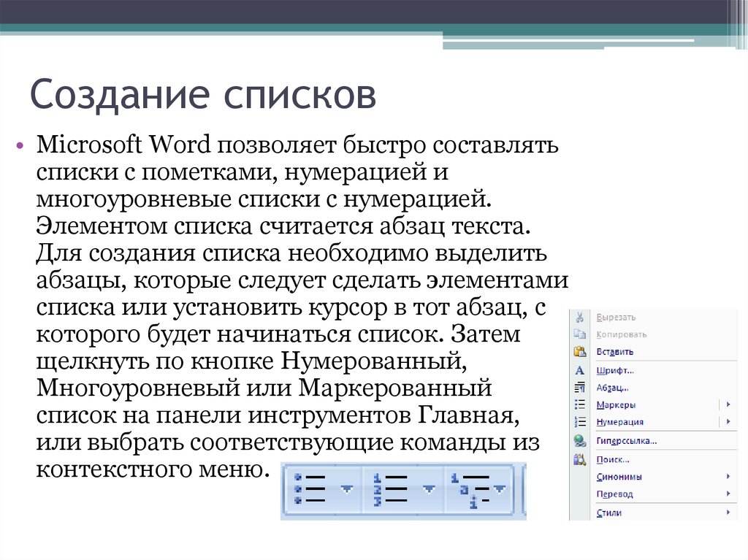
Task: Select Стили in the context menu
Action: 608,513
